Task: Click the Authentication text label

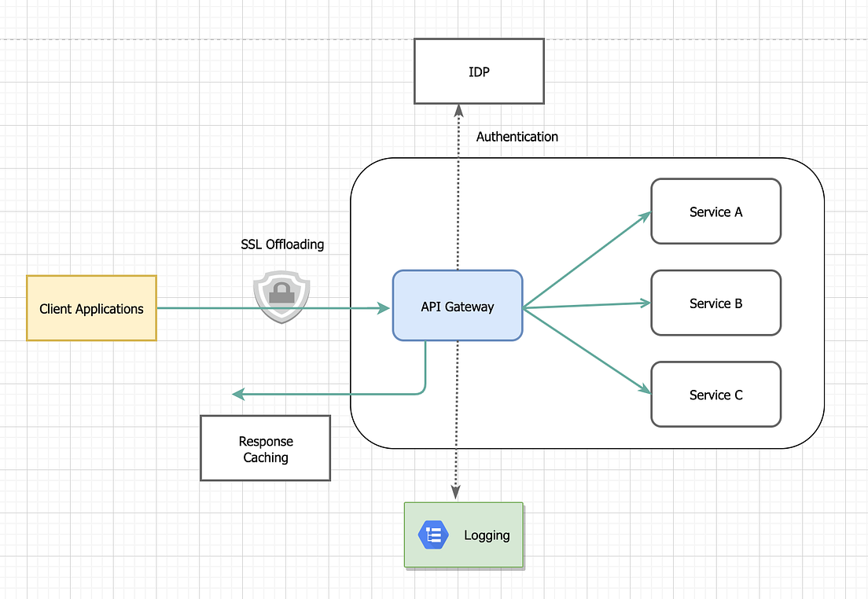Action: (517, 136)
